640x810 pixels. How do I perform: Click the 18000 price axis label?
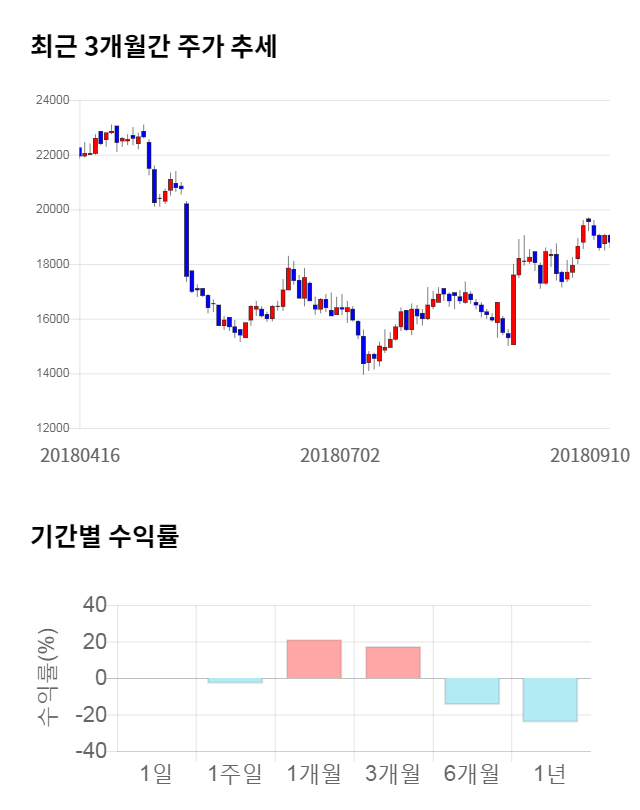pyautogui.click(x=52, y=264)
